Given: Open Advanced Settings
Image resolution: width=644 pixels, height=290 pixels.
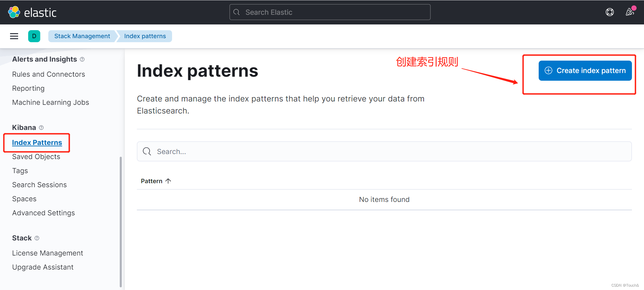Looking at the screenshot, I should (44, 213).
